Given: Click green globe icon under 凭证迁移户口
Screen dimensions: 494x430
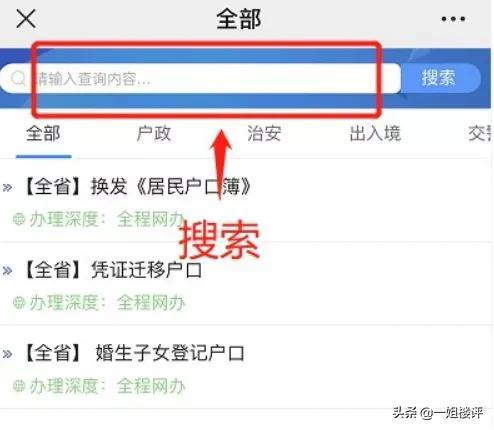Looking at the screenshot, I should tap(19, 303).
